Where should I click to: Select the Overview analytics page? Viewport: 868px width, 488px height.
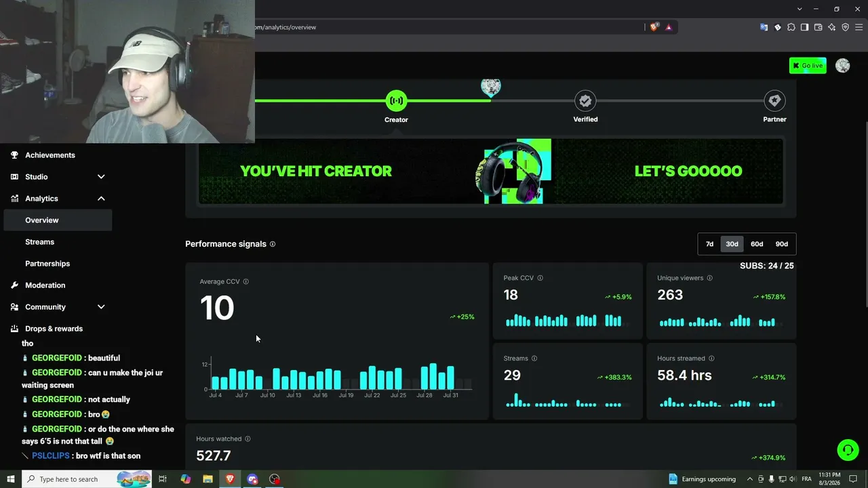[x=58, y=220]
